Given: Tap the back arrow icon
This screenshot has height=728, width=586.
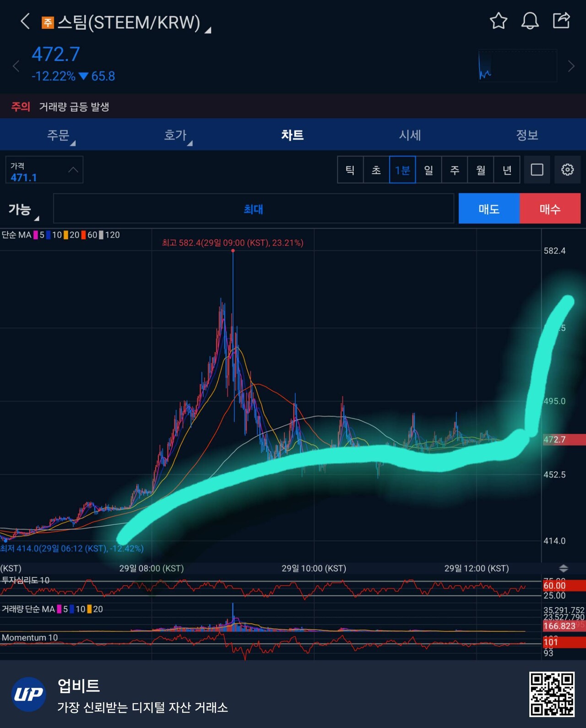Looking at the screenshot, I should coord(25,22).
